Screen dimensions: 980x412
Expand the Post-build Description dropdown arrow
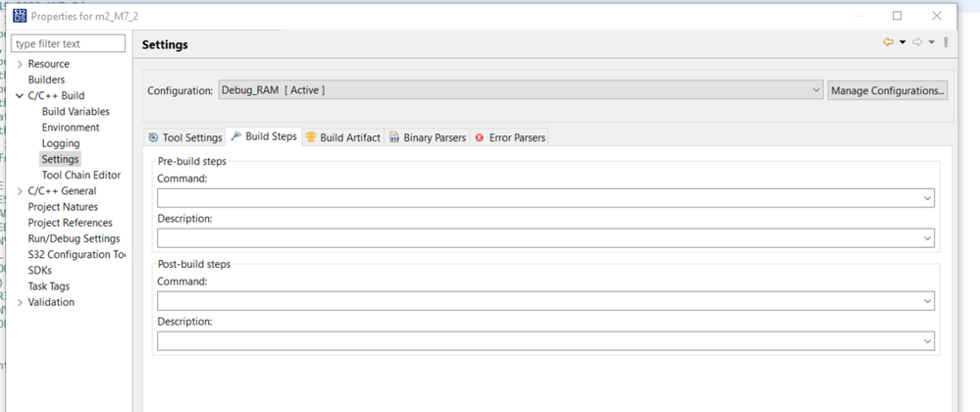point(927,341)
